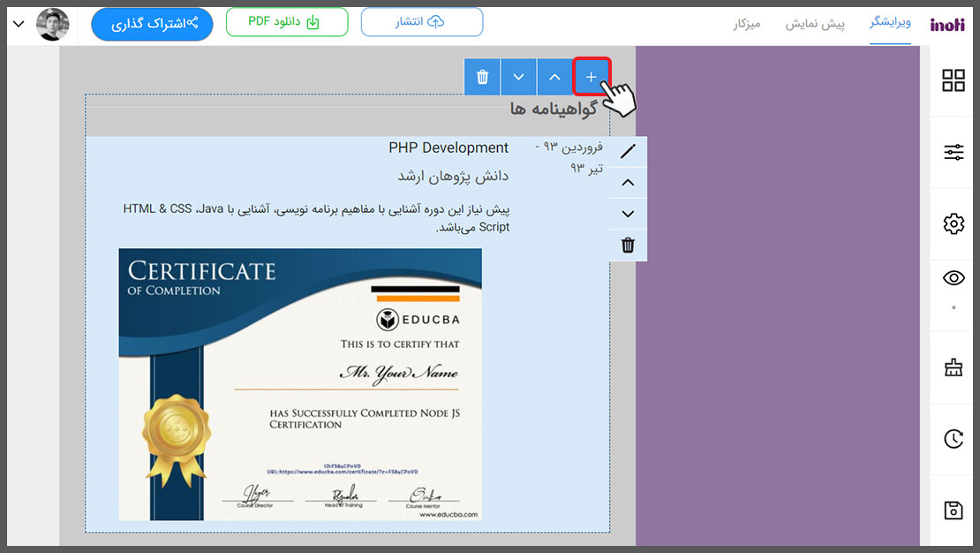The height and width of the screenshot is (553, 980).
Task: Move PHP Development entry up
Action: (x=628, y=183)
